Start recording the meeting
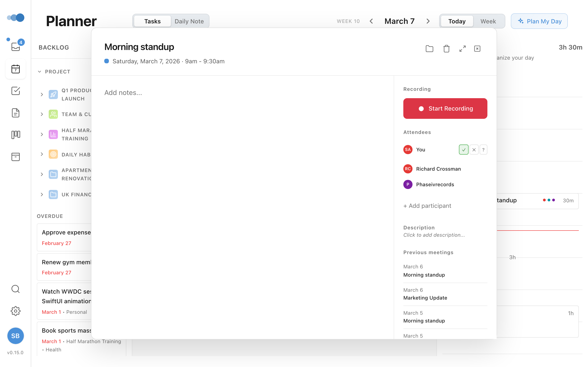The width and height of the screenshot is (588, 367). click(445, 108)
